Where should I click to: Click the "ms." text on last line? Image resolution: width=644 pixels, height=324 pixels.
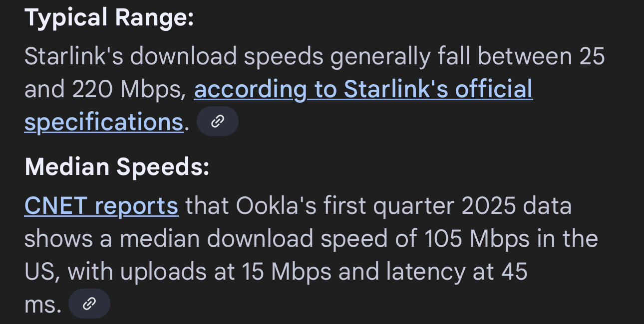tap(43, 306)
